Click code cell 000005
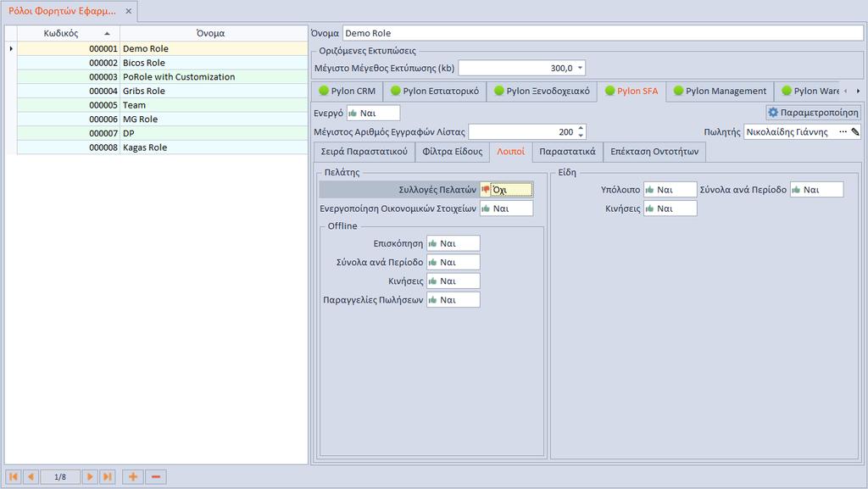Screen dimensions: 868x489 [69, 105]
